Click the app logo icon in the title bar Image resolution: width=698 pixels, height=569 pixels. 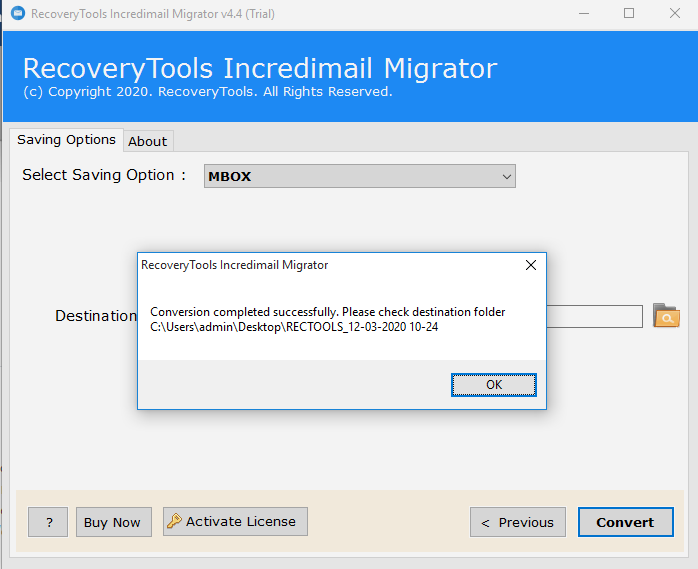pyautogui.click(x=18, y=13)
